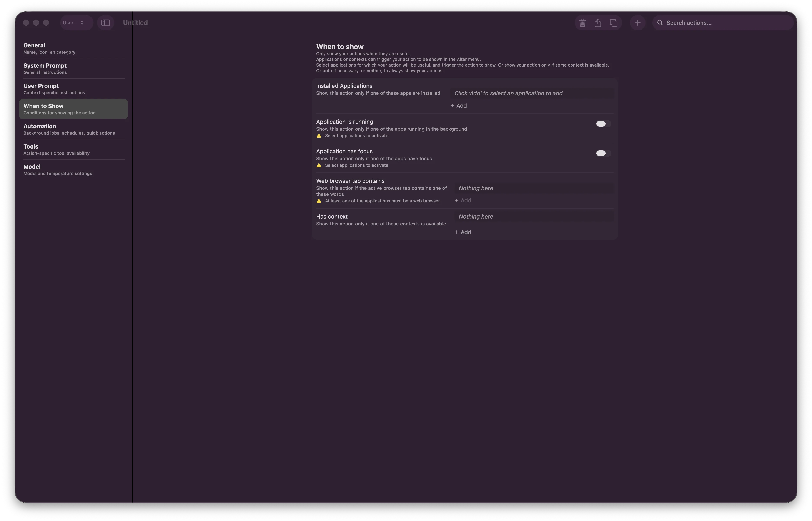Toggle the sidebar with the panel icon
Image resolution: width=812 pixels, height=521 pixels.
pyautogui.click(x=105, y=22)
